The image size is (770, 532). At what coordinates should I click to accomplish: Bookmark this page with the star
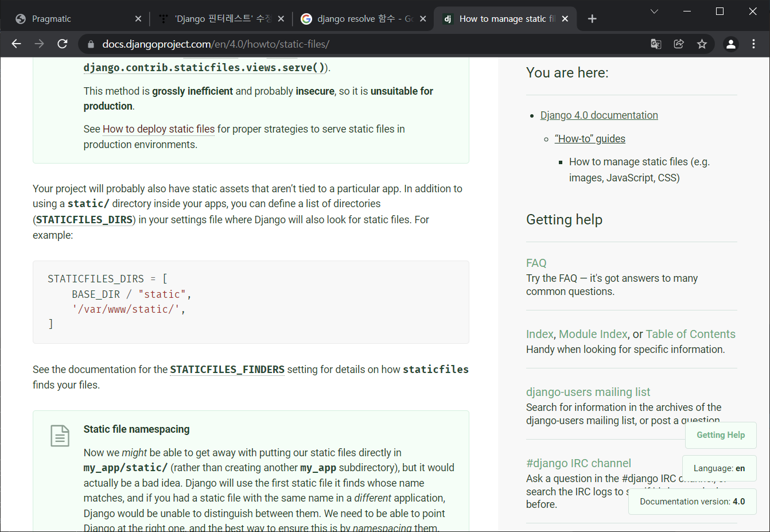(702, 44)
